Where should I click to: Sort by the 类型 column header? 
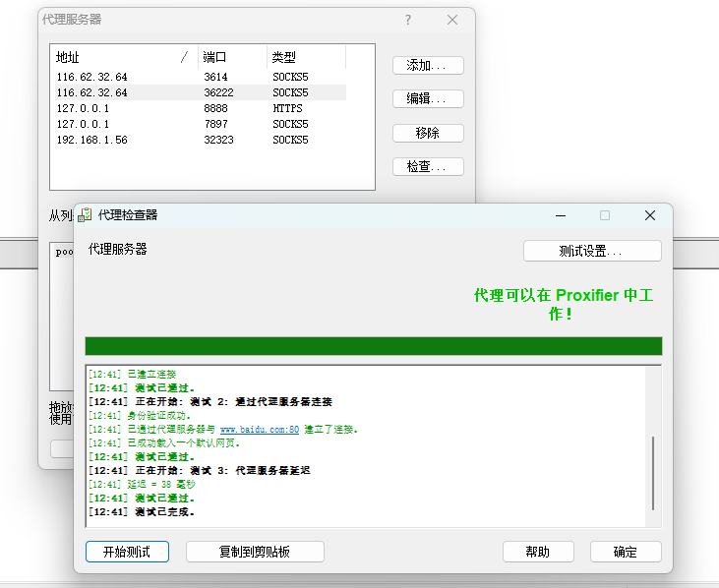(306, 57)
